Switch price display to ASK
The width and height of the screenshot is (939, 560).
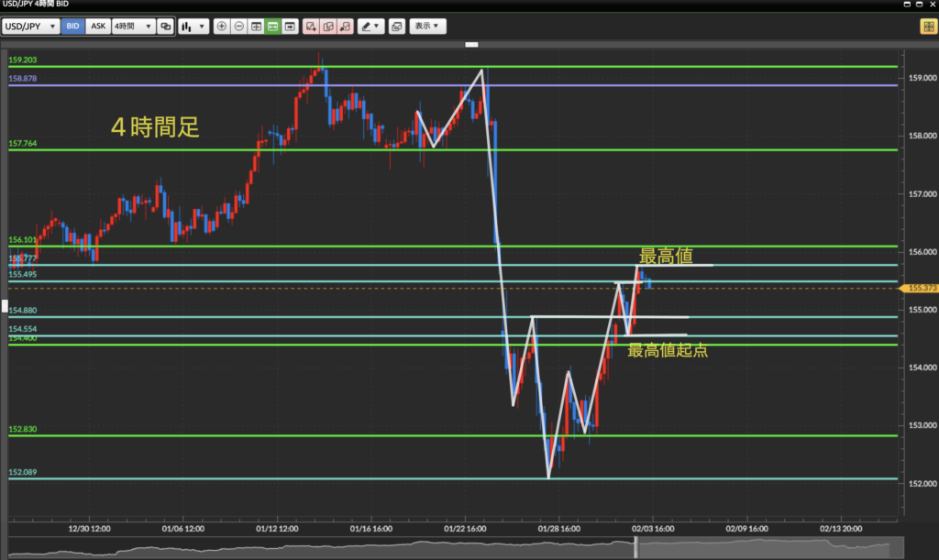tap(98, 27)
